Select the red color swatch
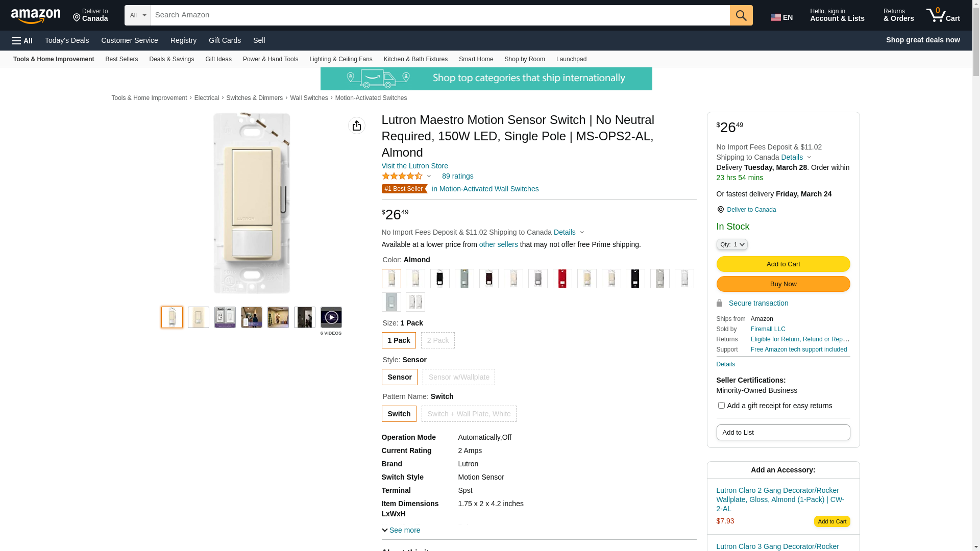This screenshot has width=980, height=551. [562, 279]
